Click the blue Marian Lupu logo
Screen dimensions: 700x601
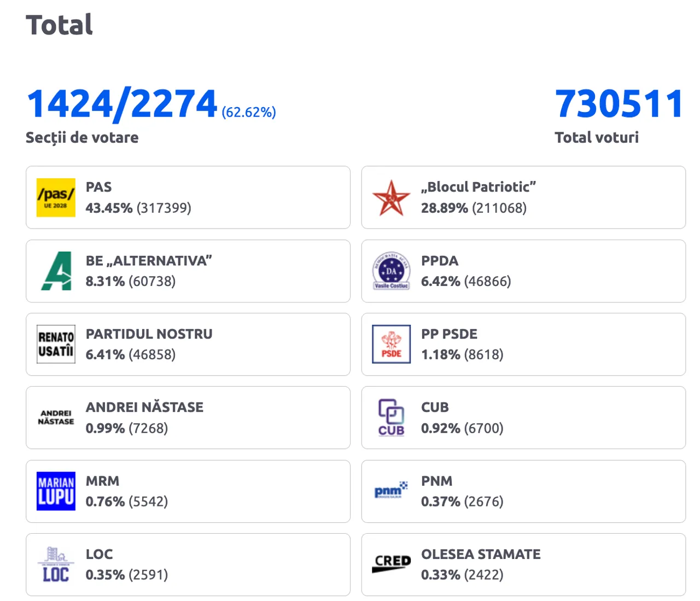coord(56,491)
